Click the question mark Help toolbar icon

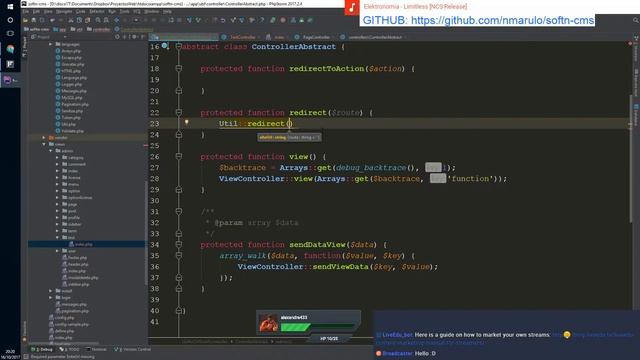(262, 20)
